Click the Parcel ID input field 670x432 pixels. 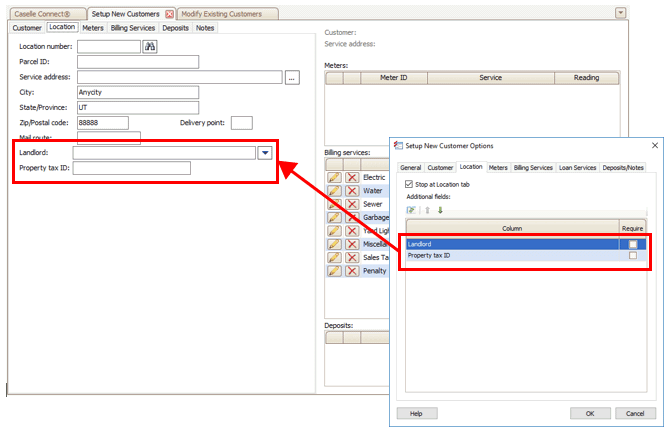[x=138, y=62]
